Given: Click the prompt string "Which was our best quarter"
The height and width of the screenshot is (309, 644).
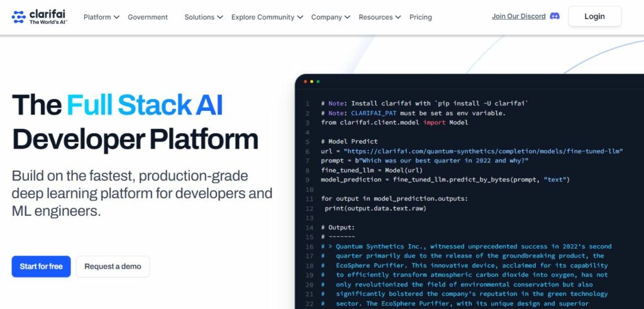Looking at the screenshot, I should 443,160.
